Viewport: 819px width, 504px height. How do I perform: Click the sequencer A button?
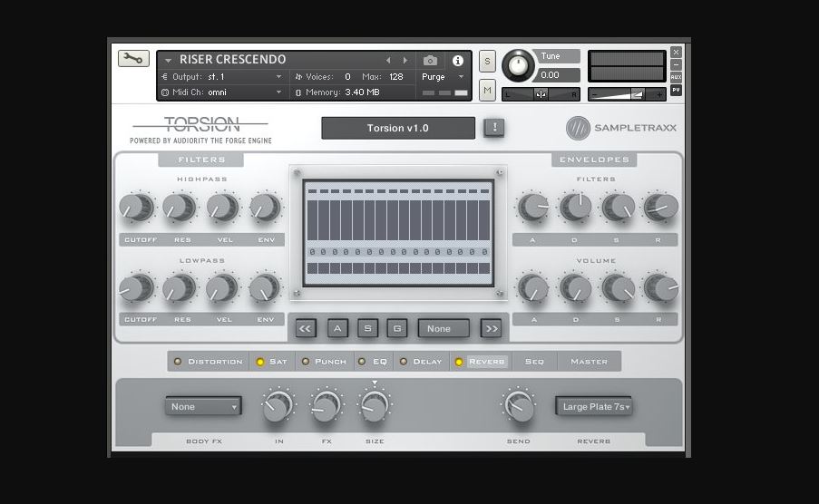point(337,328)
